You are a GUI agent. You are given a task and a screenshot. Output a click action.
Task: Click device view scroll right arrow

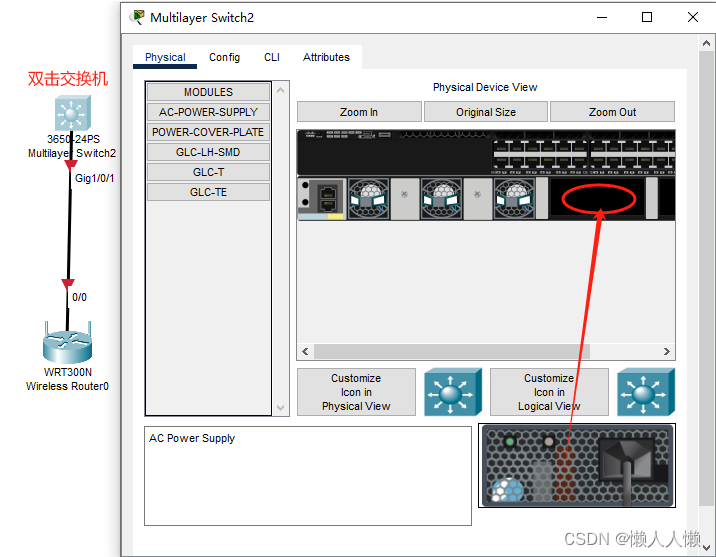click(667, 352)
